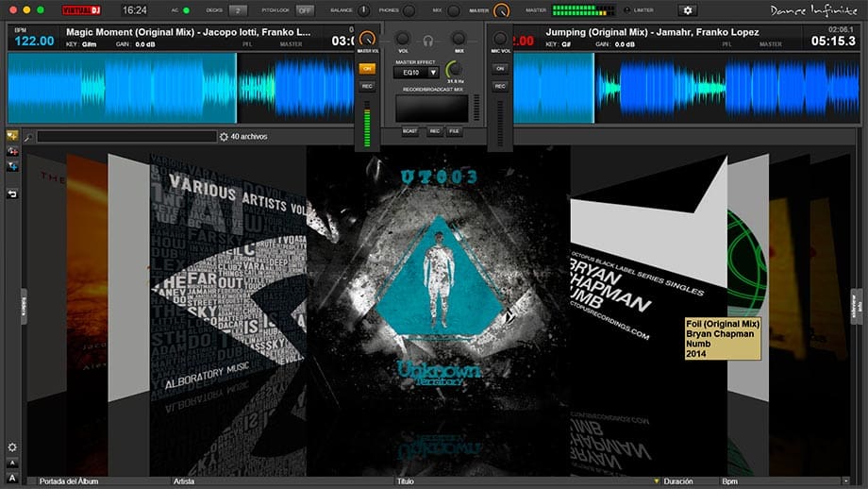Click the Jumping track title
Image resolution: width=868 pixels, height=489 pixels.
pos(652,32)
